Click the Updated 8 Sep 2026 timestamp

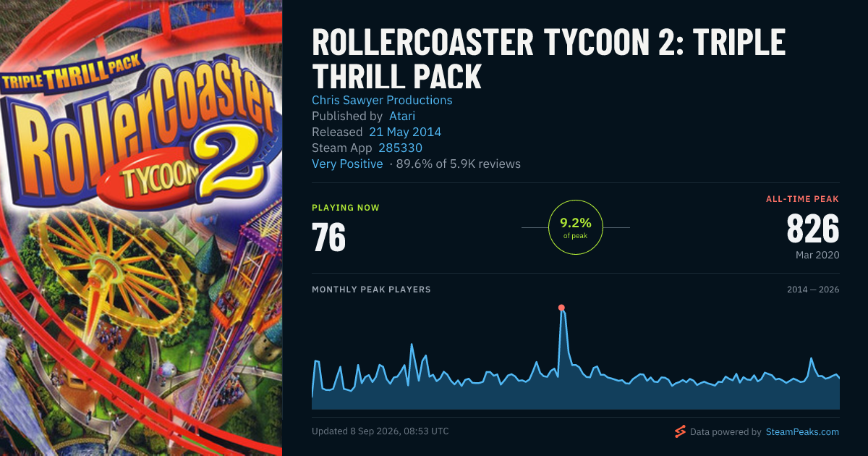(x=380, y=431)
